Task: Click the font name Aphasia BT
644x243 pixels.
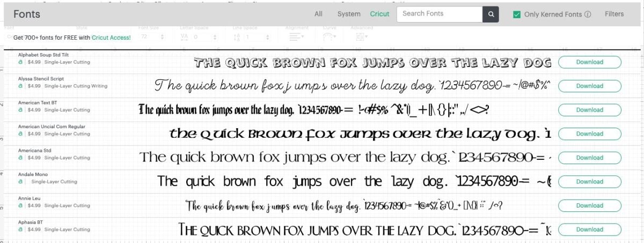Action: pyautogui.click(x=31, y=222)
